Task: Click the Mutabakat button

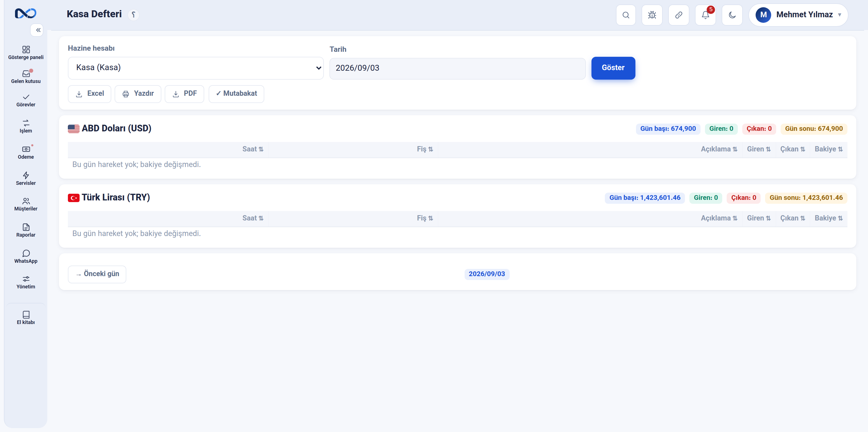Action: pyautogui.click(x=236, y=94)
